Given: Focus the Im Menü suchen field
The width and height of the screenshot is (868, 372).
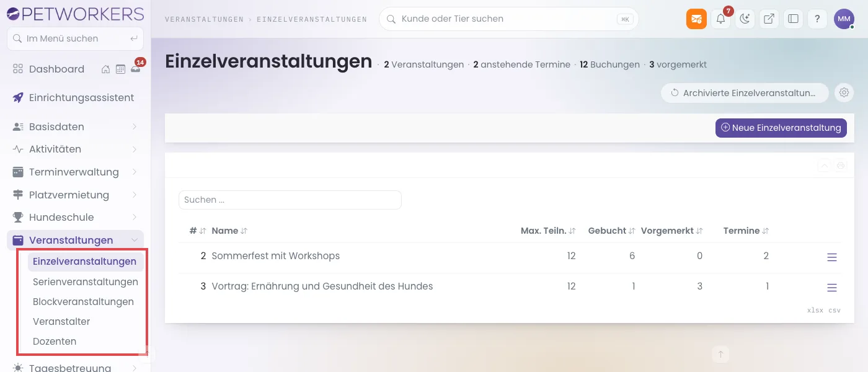Looking at the screenshot, I should [75, 38].
